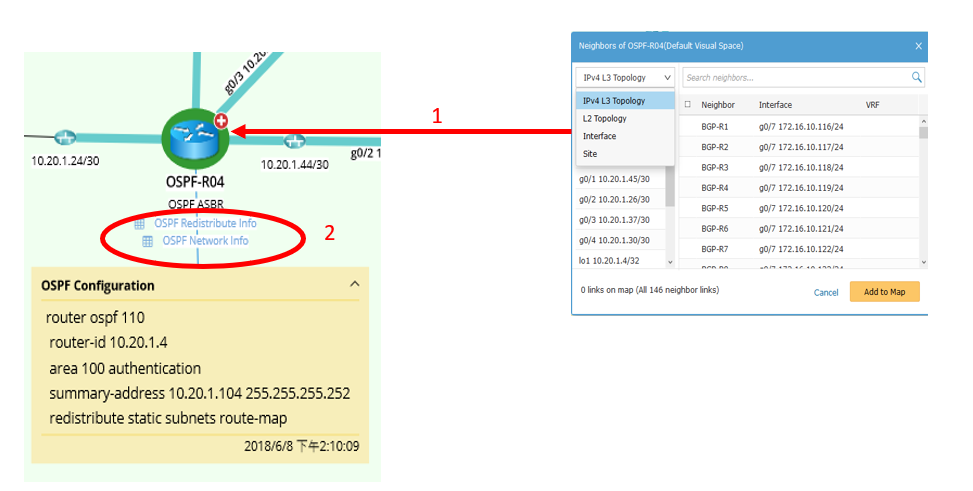Image resolution: width=973 pixels, height=491 pixels.
Task: Click the 10.20.1.44/30 link label
Action: coord(295,164)
